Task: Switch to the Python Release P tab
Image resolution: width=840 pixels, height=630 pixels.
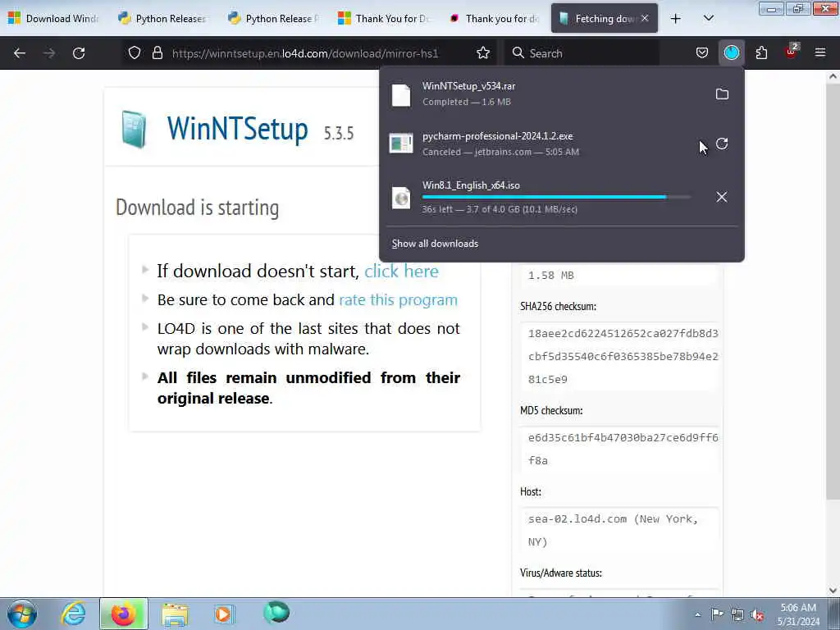Action: (274, 19)
